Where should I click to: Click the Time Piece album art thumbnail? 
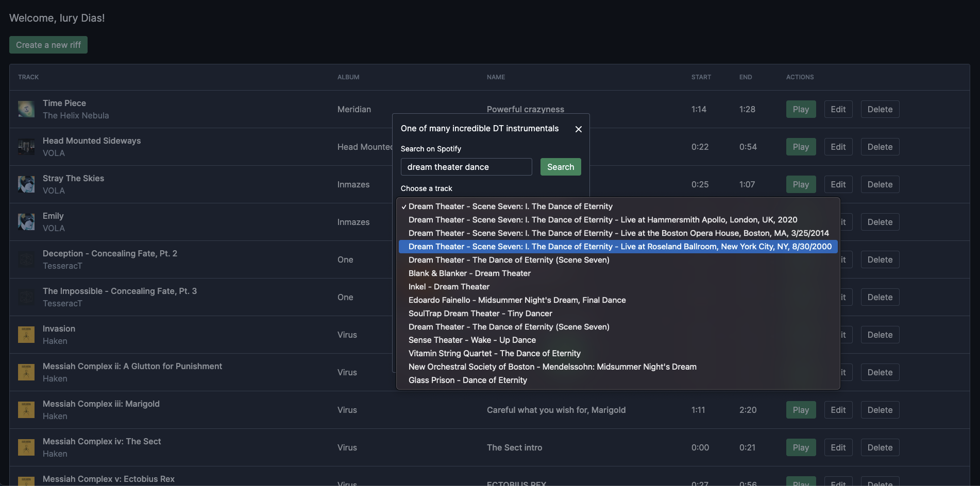point(26,109)
